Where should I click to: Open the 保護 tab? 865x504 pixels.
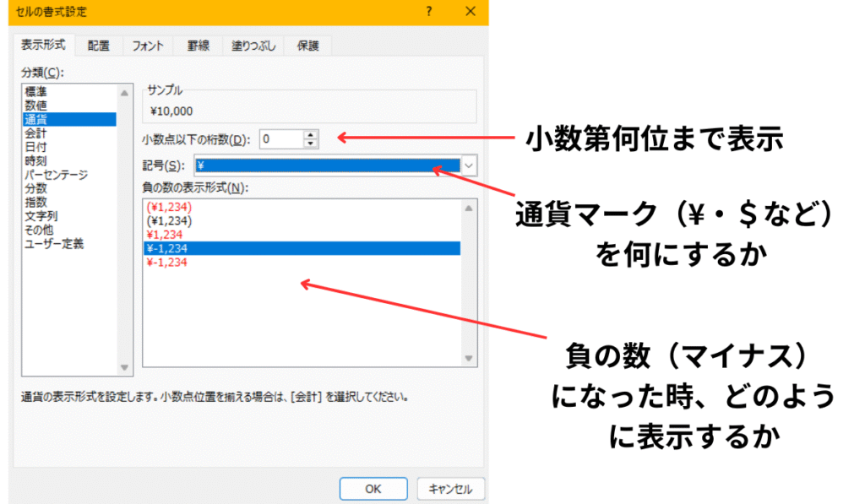[307, 46]
